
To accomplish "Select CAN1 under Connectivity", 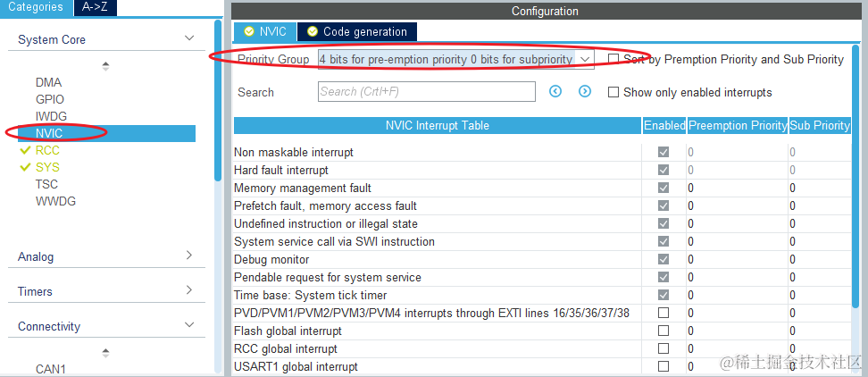I will click(50, 369).
